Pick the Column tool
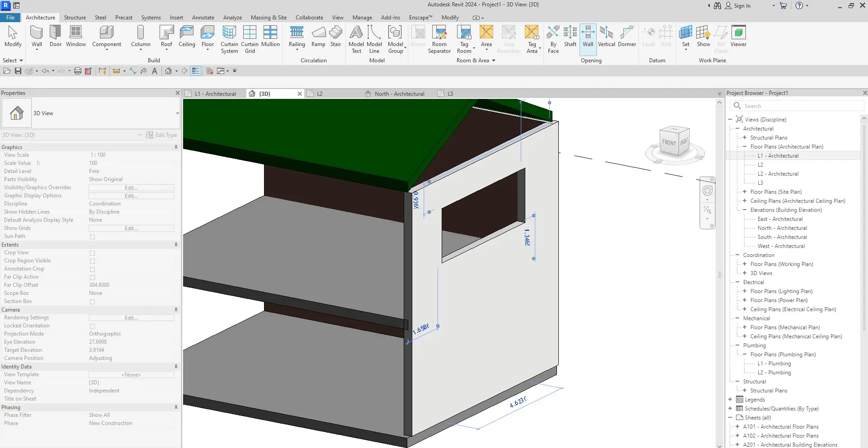The image size is (868, 448). pyautogui.click(x=141, y=36)
